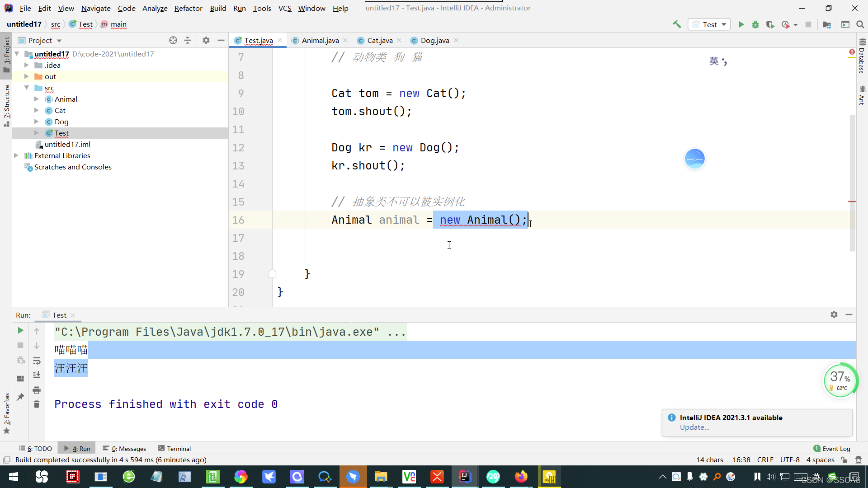Screen dimensions: 868x488
Task: Open Project panel settings gear
Action: [x=206, y=40]
